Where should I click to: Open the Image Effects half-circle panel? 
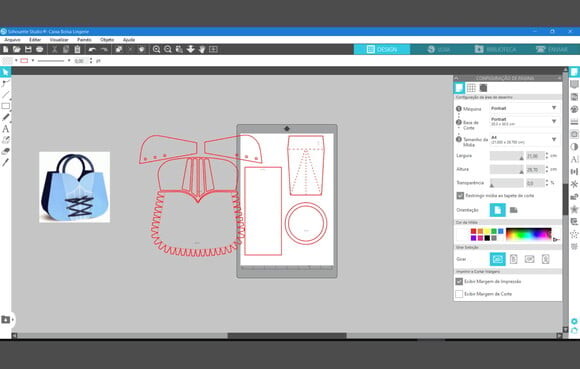click(x=574, y=147)
